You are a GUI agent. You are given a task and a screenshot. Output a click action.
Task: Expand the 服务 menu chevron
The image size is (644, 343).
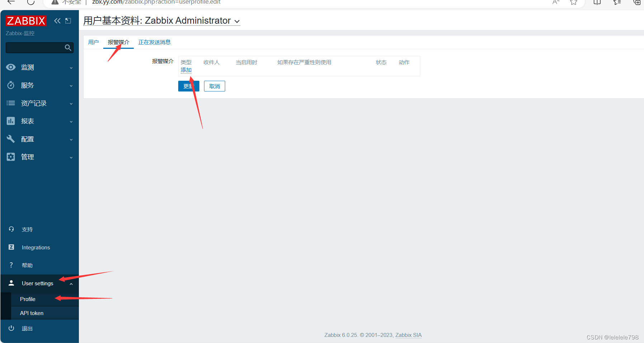(x=71, y=86)
